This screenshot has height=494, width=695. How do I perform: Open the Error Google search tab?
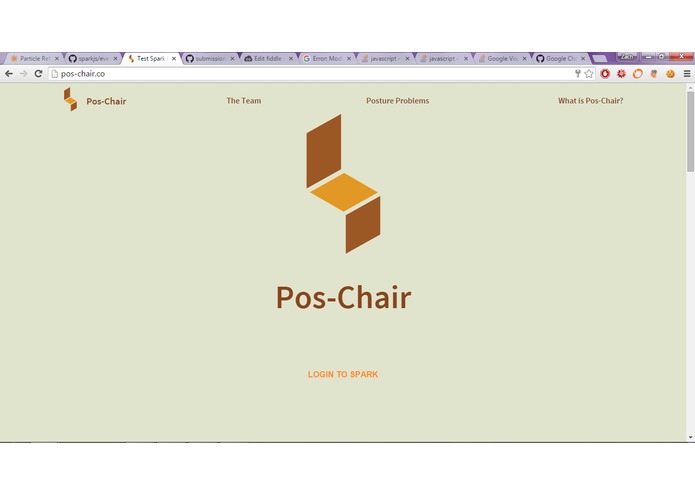pos(326,58)
